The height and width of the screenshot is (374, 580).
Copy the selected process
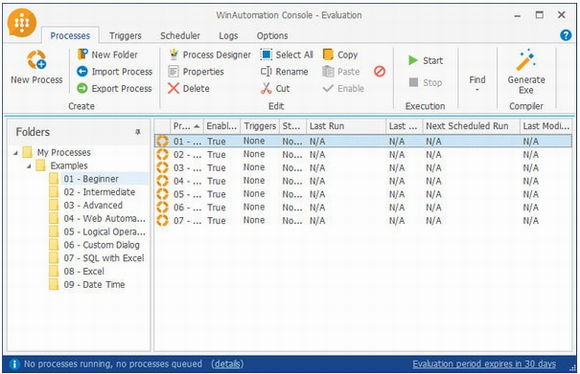(340, 55)
